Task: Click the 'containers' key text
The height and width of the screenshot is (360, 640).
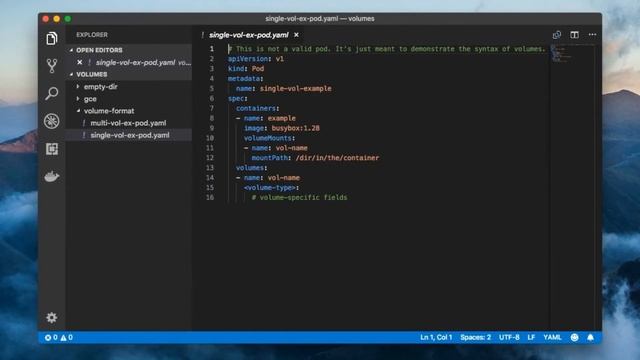Action: [x=256, y=108]
